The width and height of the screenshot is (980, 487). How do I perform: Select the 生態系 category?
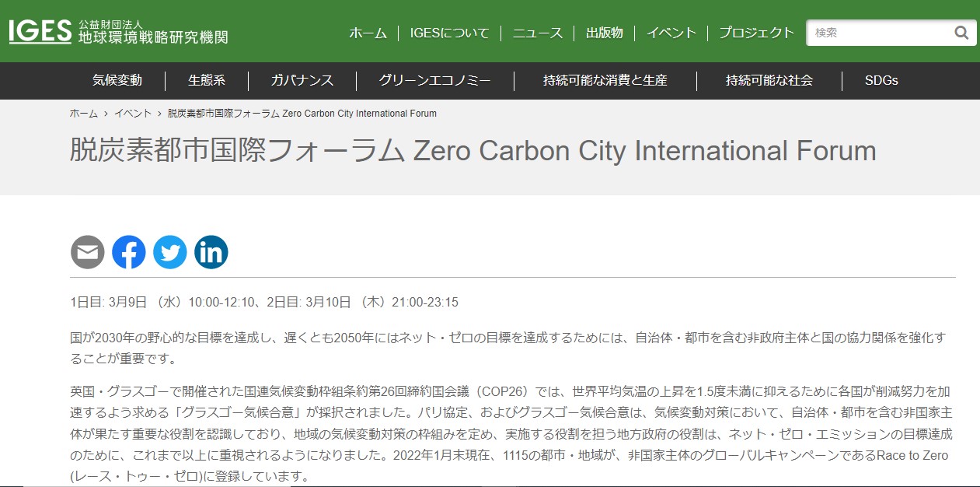point(205,80)
